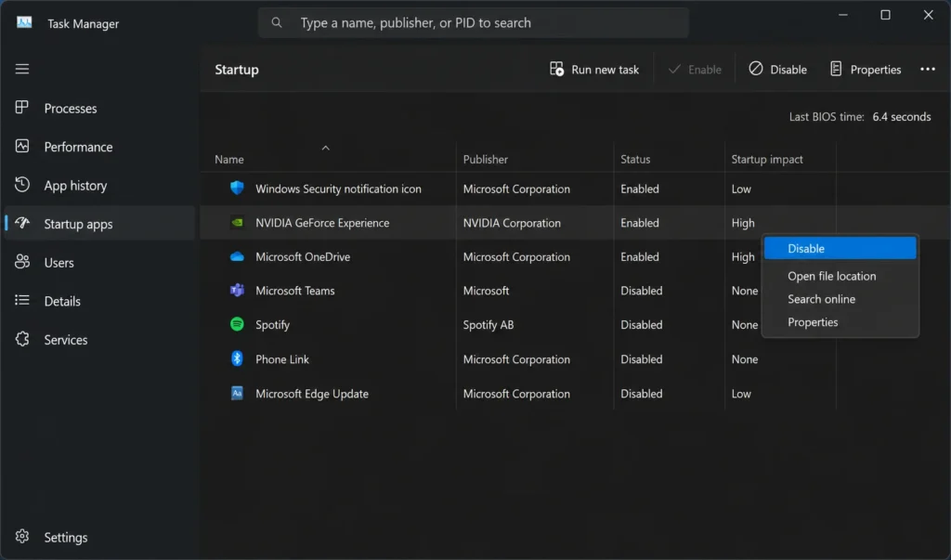
Task: Click the Low impact in Edge Update row
Action: (x=740, y=394)
